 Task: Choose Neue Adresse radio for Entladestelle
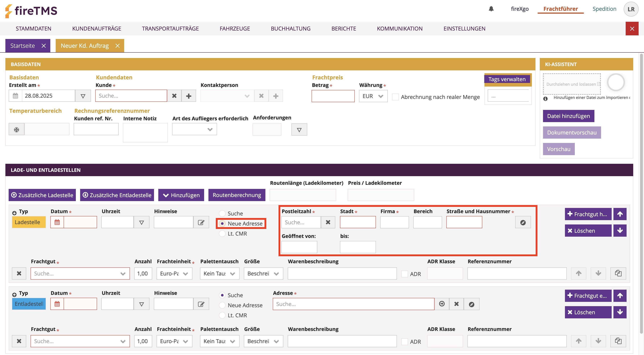click(x=222, y=305)
